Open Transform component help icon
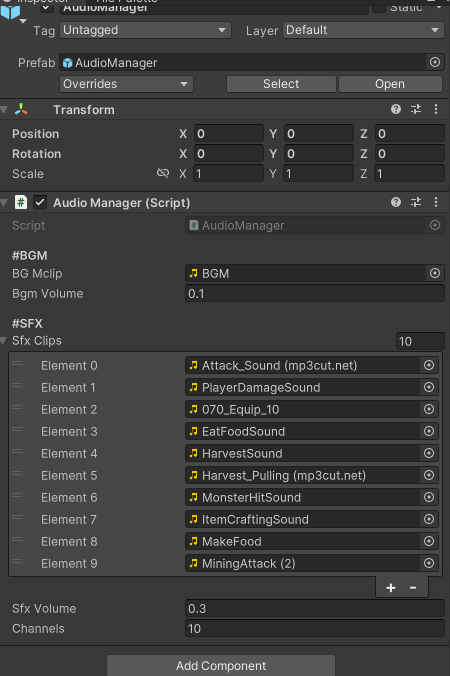450x676 pixels. pos(396,110)
